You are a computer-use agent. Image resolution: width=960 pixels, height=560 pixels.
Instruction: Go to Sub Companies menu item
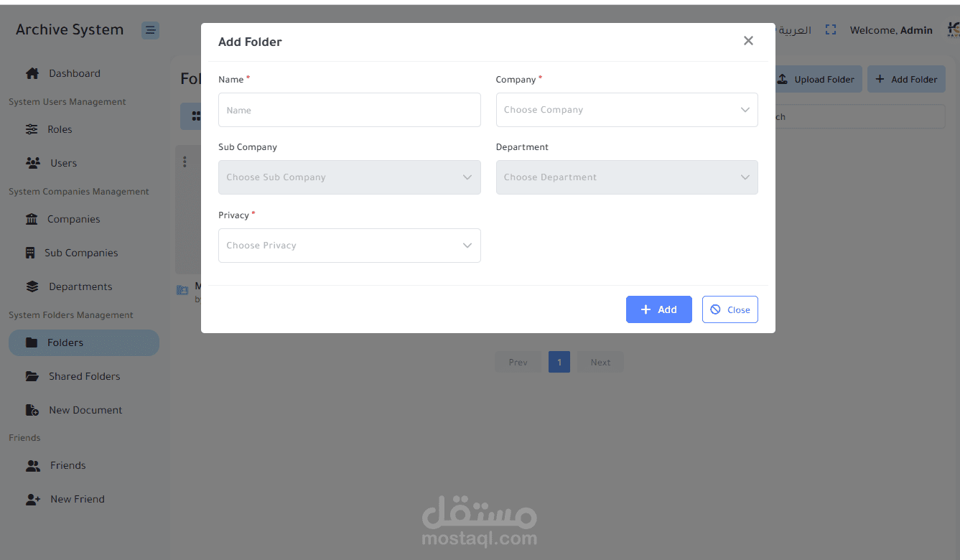tap(80, 253)
